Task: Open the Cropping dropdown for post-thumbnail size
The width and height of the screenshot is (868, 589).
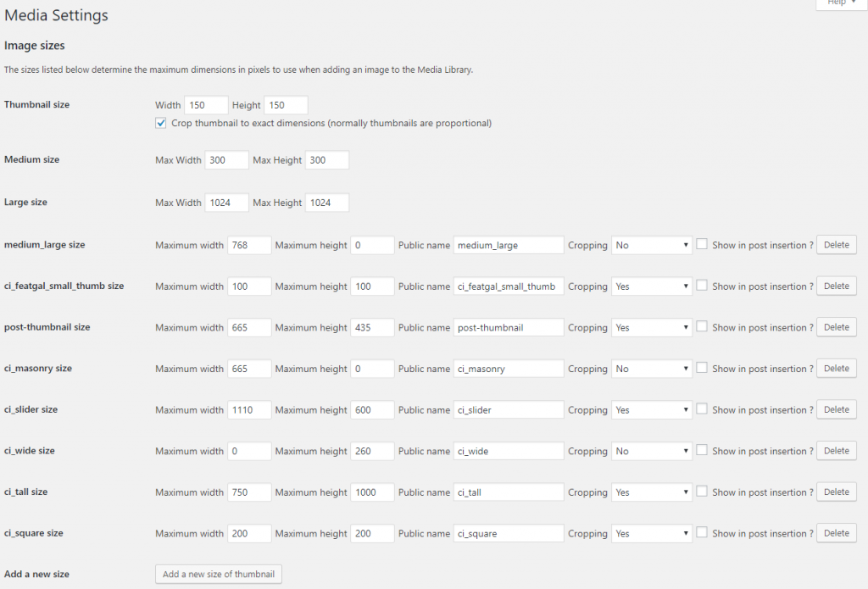Action: pos(651,326)
